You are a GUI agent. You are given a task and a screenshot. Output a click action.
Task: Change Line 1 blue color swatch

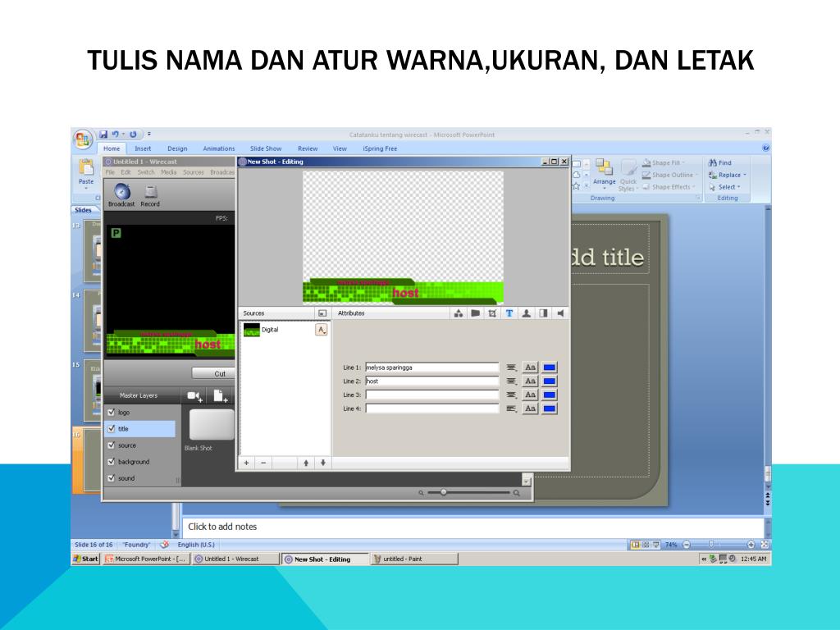tap(549, 367)
